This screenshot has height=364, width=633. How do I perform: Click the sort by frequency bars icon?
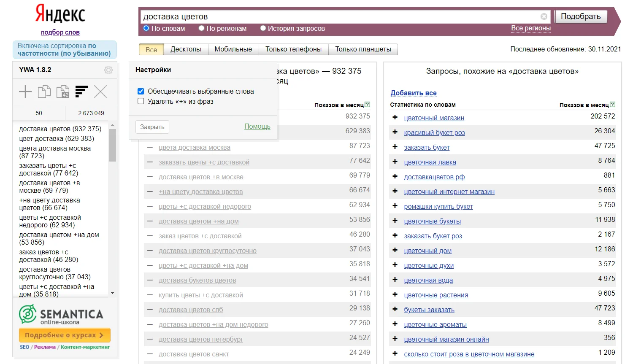click(x=81, y=92)
